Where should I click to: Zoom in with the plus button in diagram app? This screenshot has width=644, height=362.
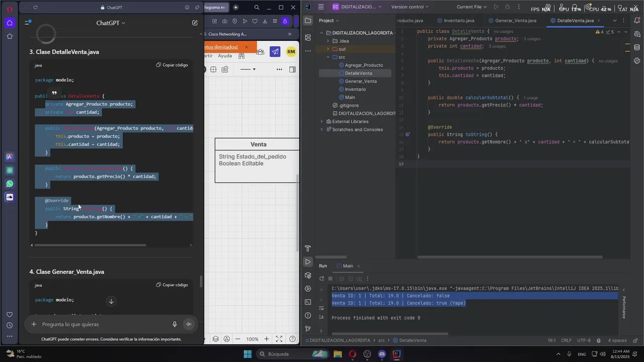267,339
